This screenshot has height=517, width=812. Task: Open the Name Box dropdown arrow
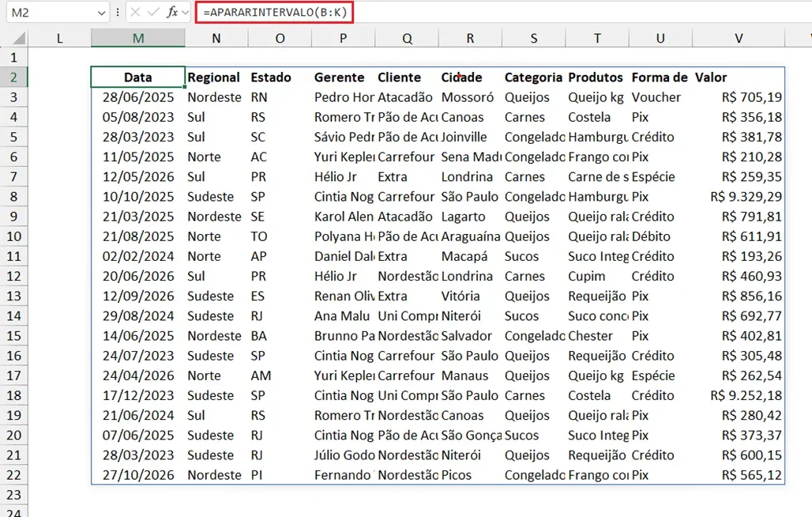coord(101,13)
